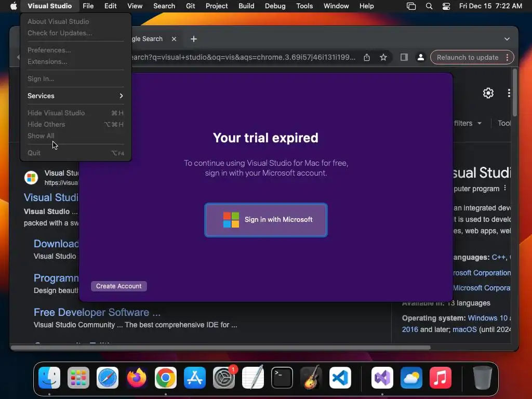Open the Windows 10 link
Viewport: 532px width, 399px height.
pos(487,318)
